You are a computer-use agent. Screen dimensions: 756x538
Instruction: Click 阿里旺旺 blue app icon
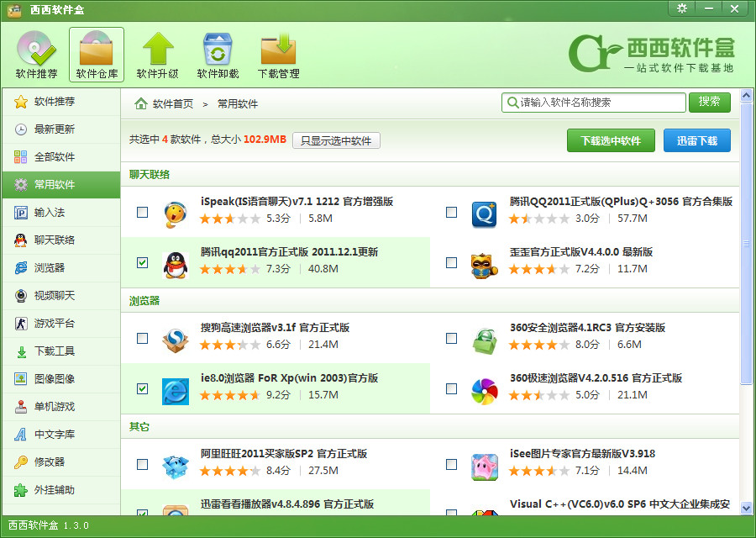pyautogui.click(x=175, y=467)
